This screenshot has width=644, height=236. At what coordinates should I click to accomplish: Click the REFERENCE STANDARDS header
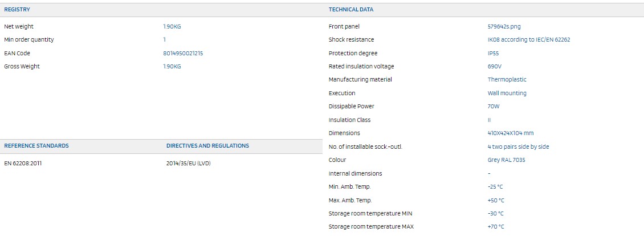36,145
